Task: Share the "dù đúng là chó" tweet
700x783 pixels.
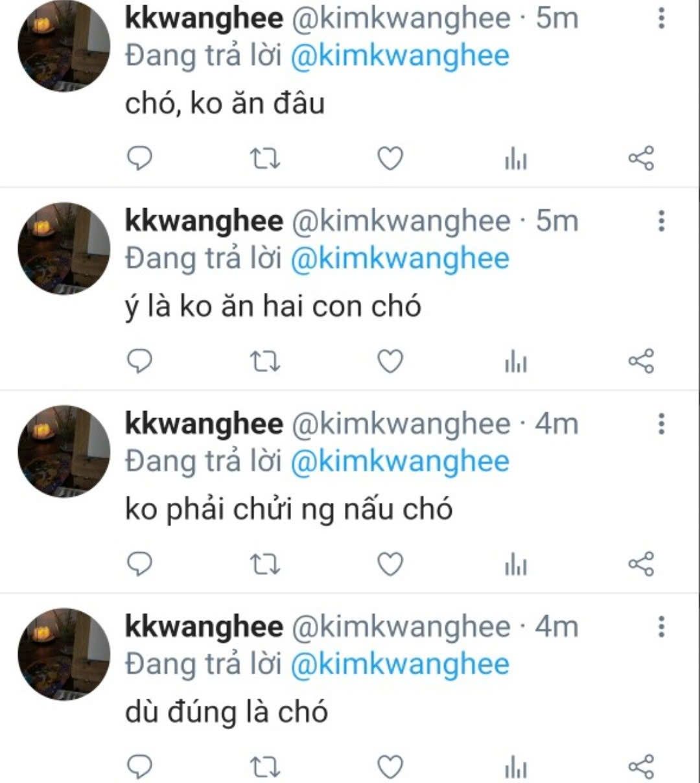Action: point(641,767)
